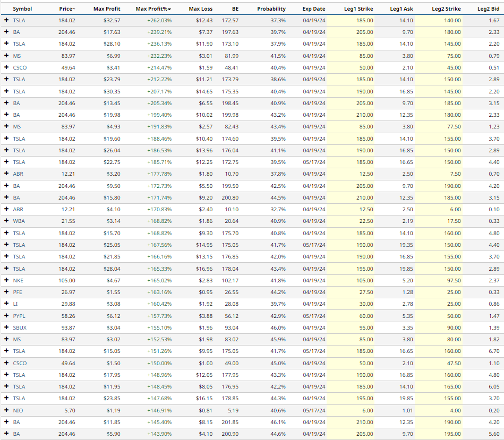
Task: Select the $0.95 Max Loss in PFE row
Action: pyautogui.click(x=206, y=292)
